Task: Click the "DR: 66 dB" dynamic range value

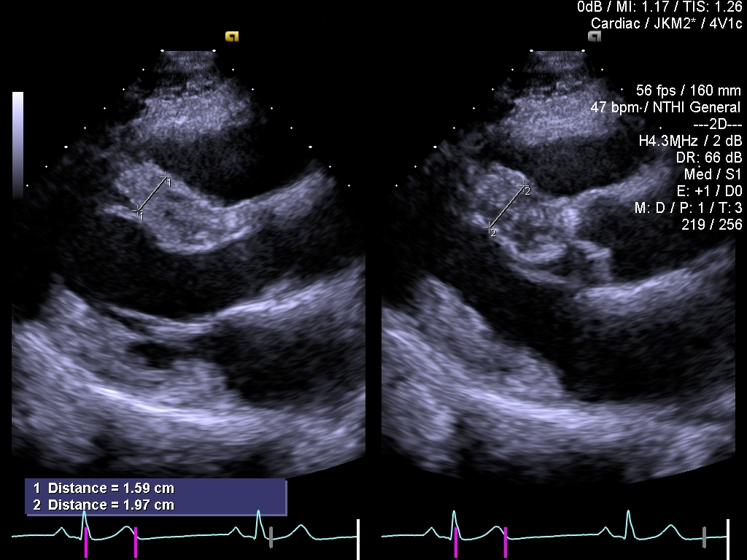Action: [x=709, y=157]
